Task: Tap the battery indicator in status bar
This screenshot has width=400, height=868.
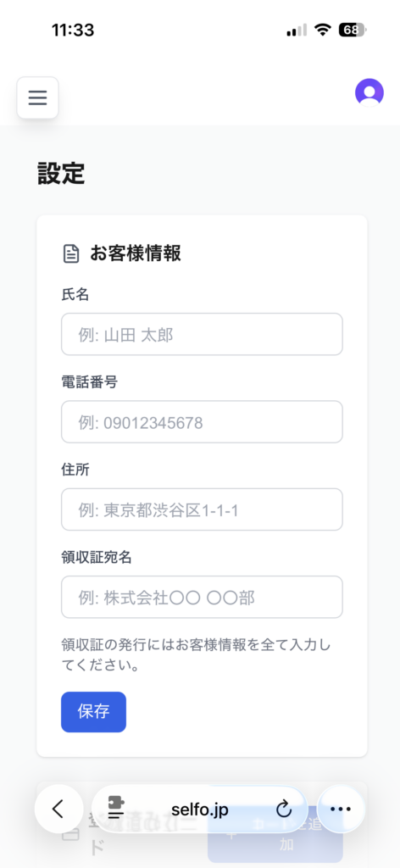Action: (x=352, y=30)
